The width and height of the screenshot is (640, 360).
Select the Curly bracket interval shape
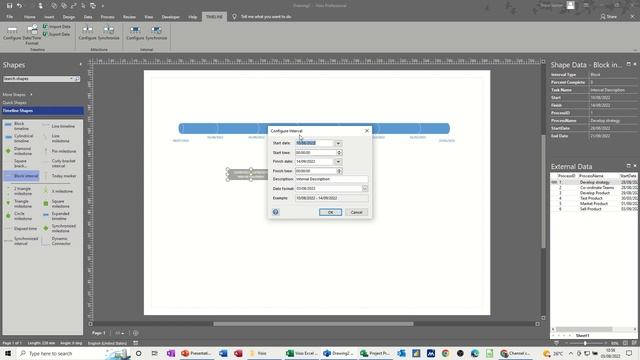pos(60,163)
